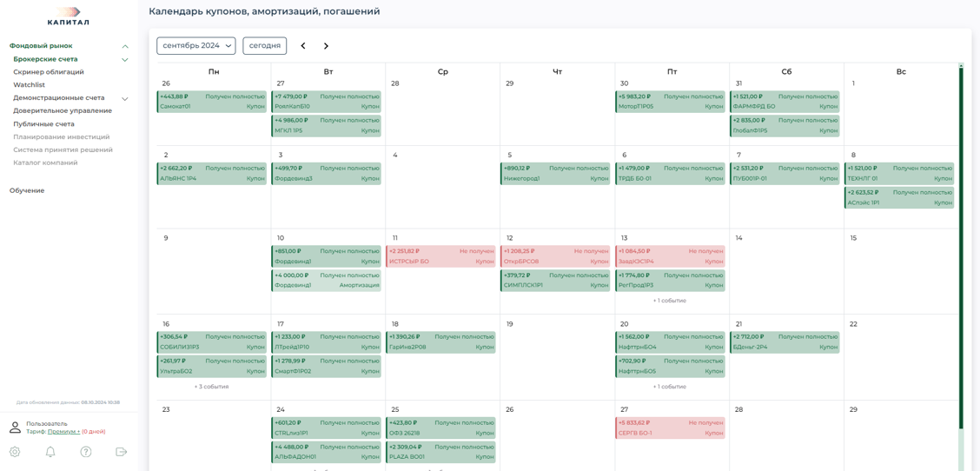Open the ОФЗ 26218 coupon event
This screenshot has width=980, height=471.
tap(440, 428)
